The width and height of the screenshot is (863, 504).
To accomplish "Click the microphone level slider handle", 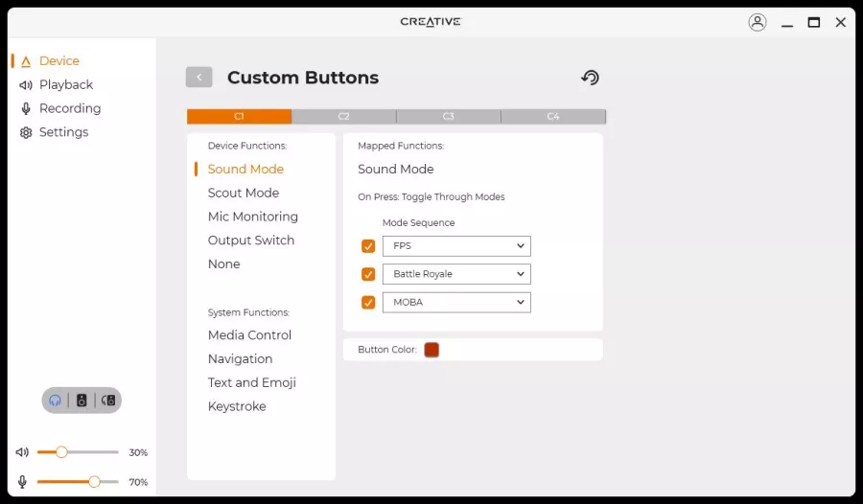I will pyautogui.click(x=94, y=482).
